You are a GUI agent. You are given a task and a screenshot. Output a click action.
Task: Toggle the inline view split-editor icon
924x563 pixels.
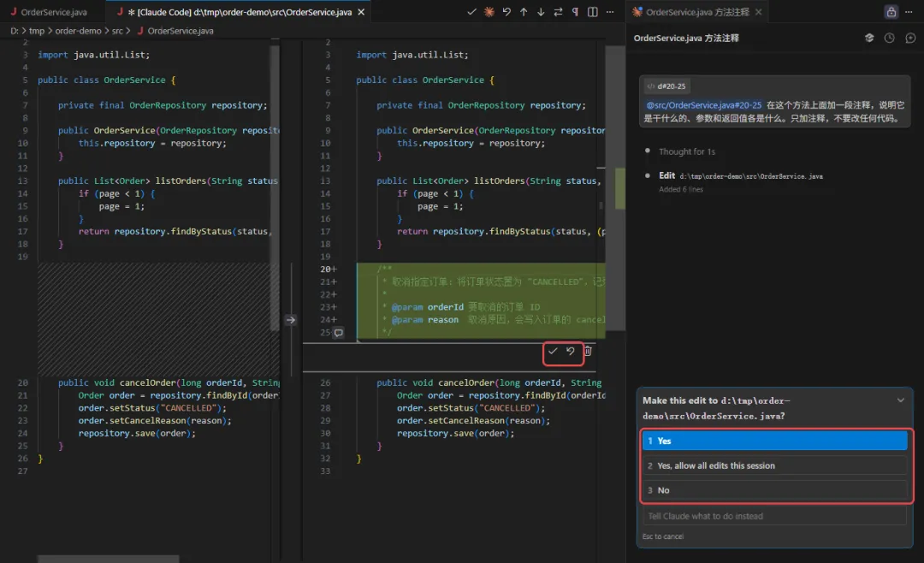pyautogui.click(x=592, y=12)
